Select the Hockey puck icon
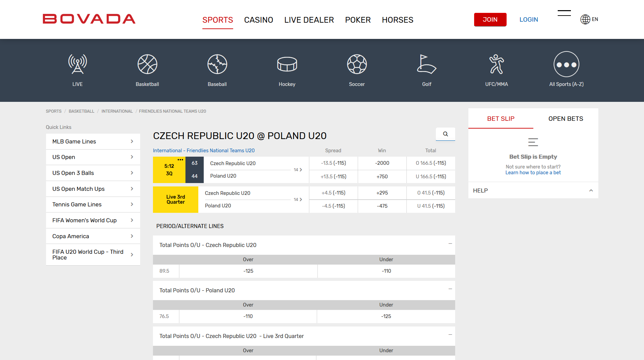 tap(287, 64)
